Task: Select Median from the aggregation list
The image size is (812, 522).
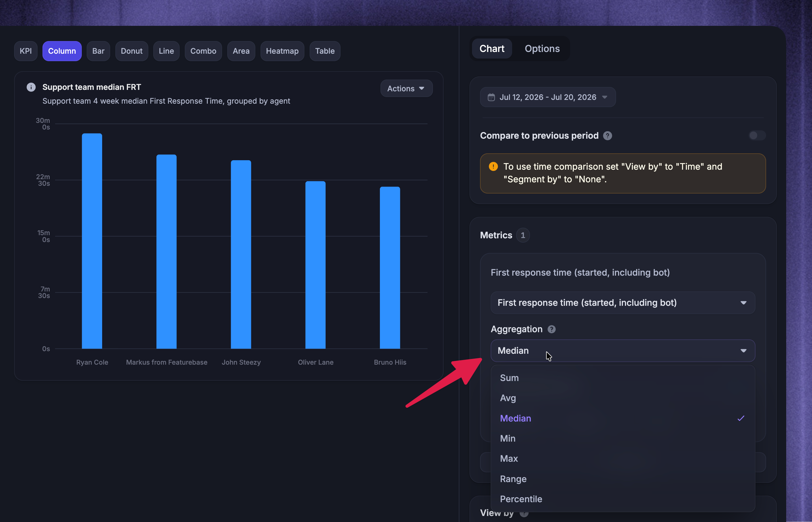Action: pos(623,418)
